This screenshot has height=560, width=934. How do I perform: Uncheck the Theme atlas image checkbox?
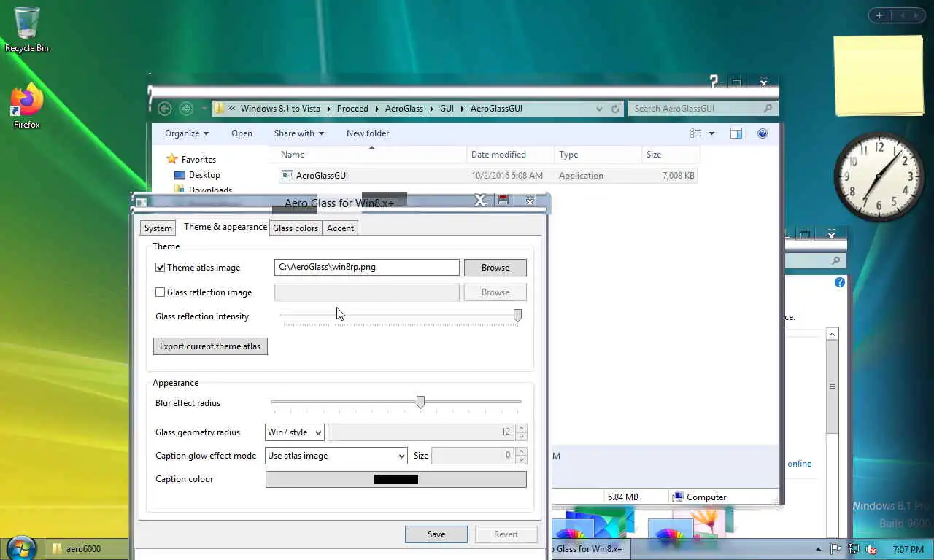(160, 268)
